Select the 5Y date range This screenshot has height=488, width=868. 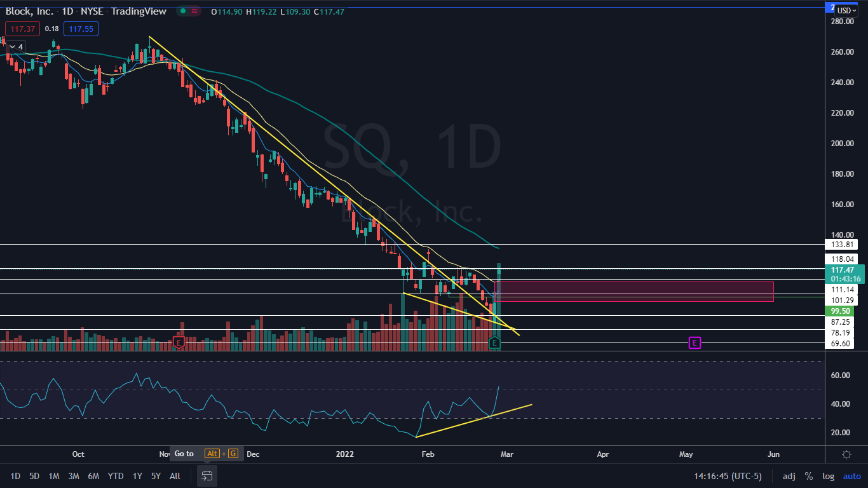coord(156,476)
